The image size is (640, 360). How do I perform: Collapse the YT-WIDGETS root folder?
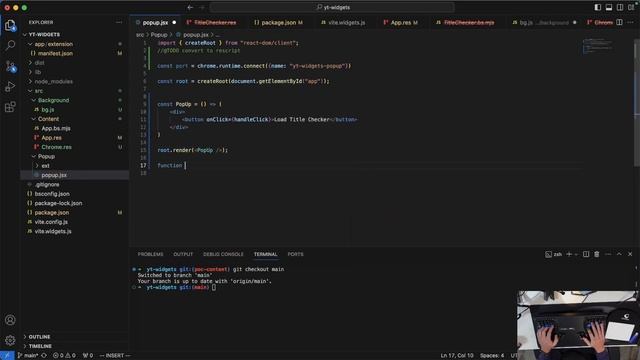point(44,35)
